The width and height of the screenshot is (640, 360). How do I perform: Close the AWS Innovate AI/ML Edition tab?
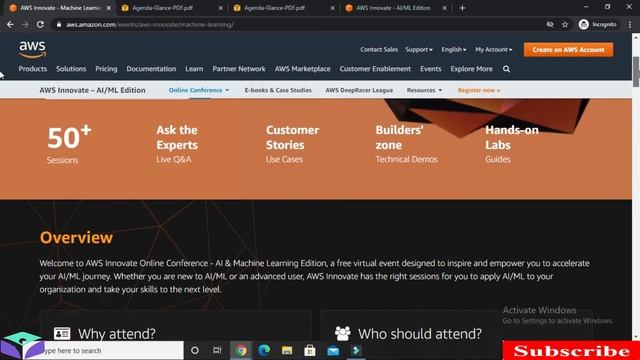pos(444,8)
